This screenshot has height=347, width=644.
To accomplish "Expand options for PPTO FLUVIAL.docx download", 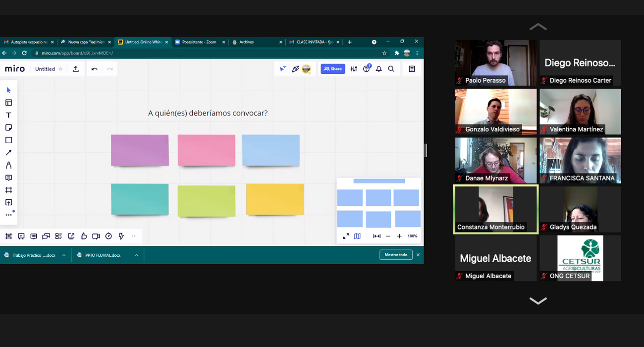I will [x=136, y=255].
